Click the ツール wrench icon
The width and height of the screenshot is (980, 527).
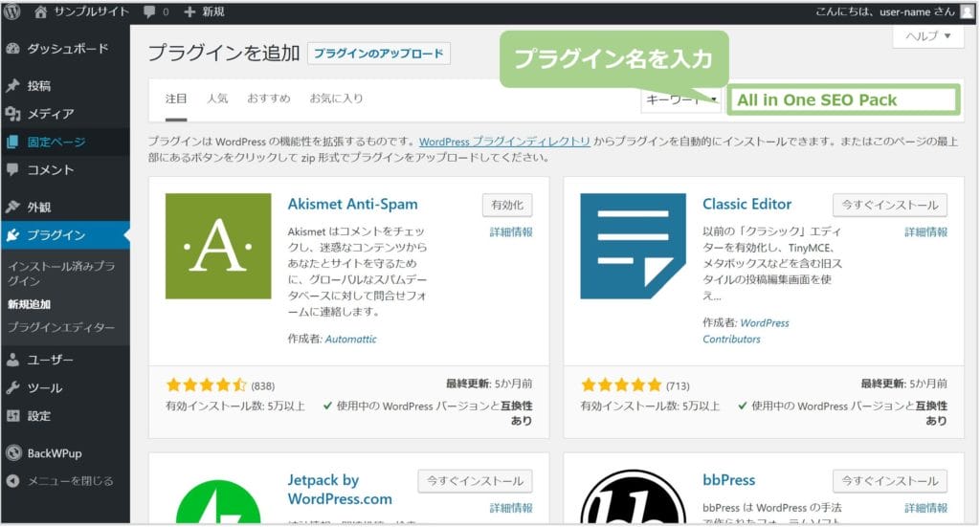pyautogui.click(x=12, y=387)
